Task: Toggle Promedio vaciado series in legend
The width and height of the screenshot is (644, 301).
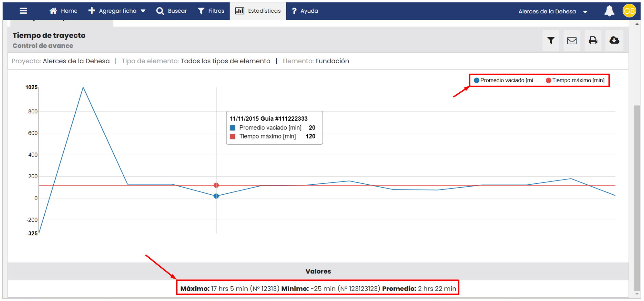Action: pos(505,80)
